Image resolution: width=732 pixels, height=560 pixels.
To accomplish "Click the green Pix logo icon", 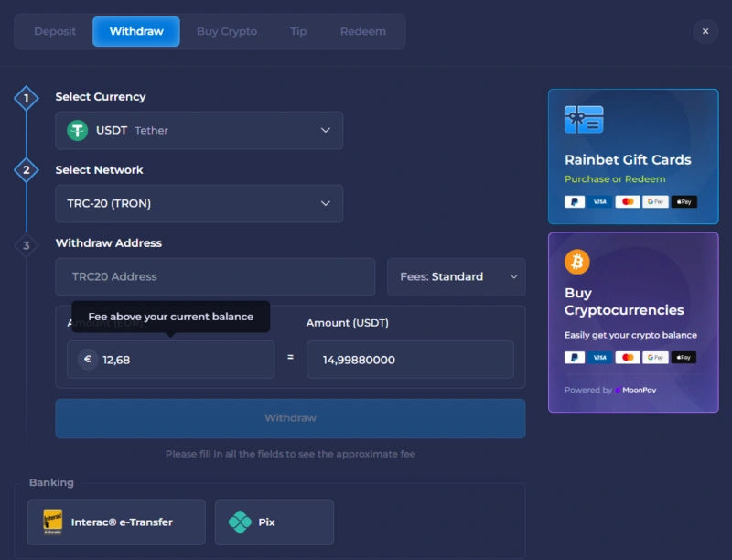I will pos(240,522).
